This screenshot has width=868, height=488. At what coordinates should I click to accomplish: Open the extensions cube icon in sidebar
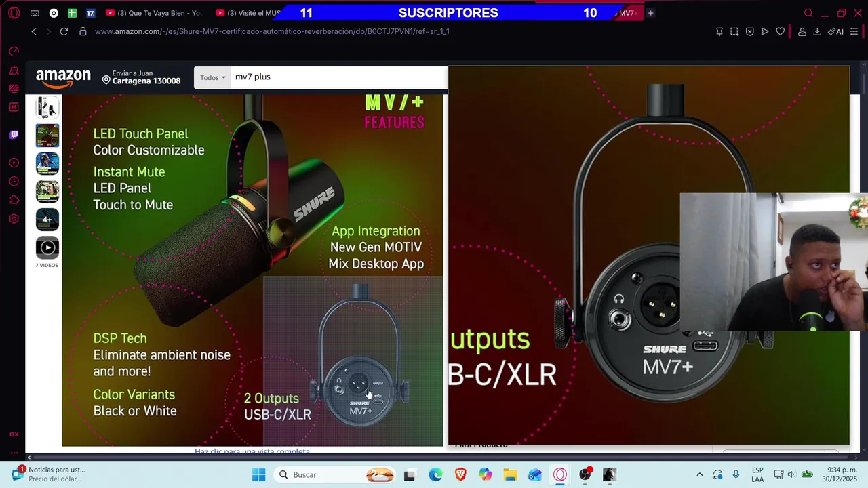[x=14, y=200]
